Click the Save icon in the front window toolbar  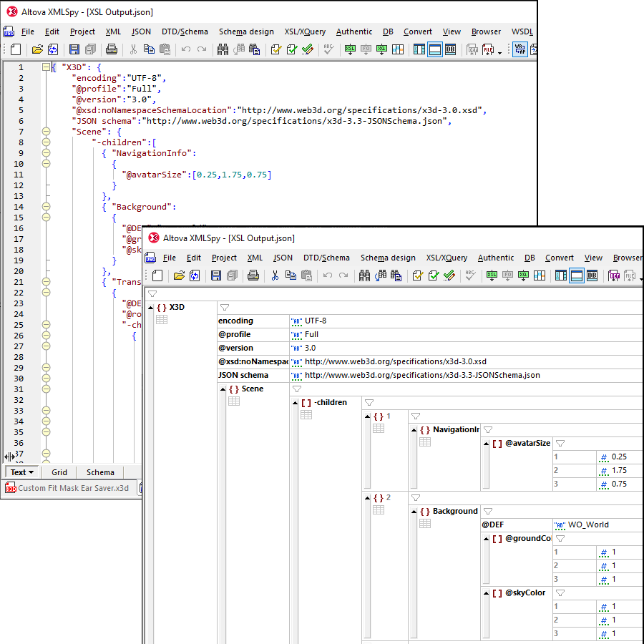click(216, 275)
